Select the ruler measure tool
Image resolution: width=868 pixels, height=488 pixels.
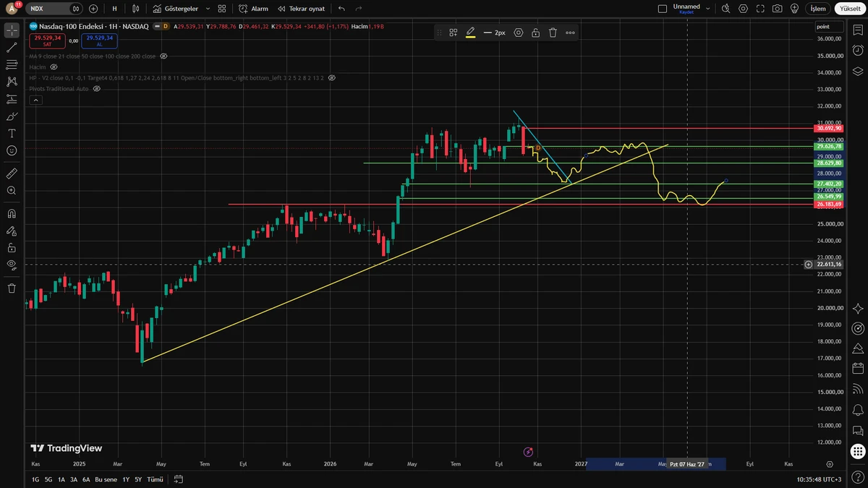[x=12, y=174]
